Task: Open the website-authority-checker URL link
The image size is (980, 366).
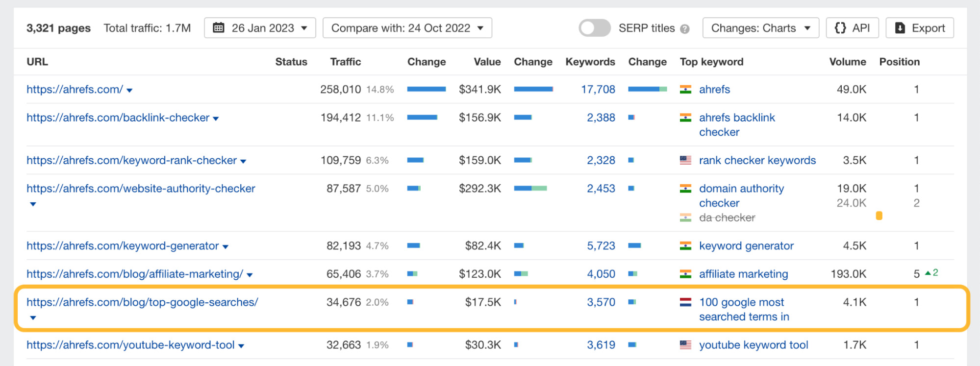Action: click(141, 189)
